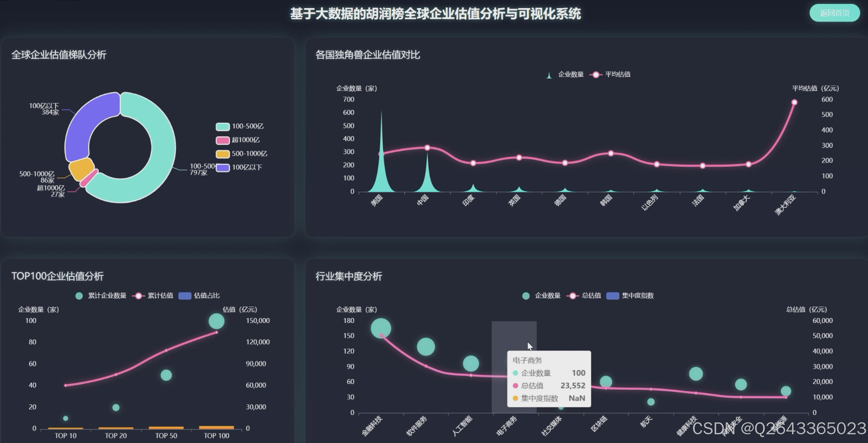Toggle the 100-500亿 legend item in donut chart
Image resolution: width=868 pixels, height=443 pixels.
click(x=223, y=127)
